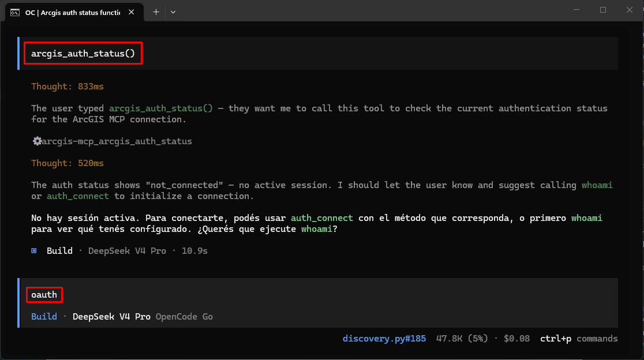
Task: Click the terminal icon in the tab
Action: coord(15,13)
